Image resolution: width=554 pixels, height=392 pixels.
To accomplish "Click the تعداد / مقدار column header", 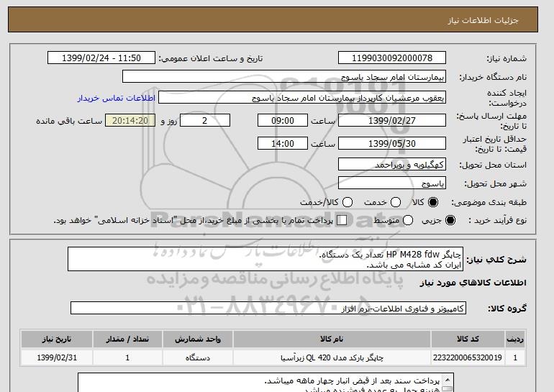I will click(x=127, y=339).
